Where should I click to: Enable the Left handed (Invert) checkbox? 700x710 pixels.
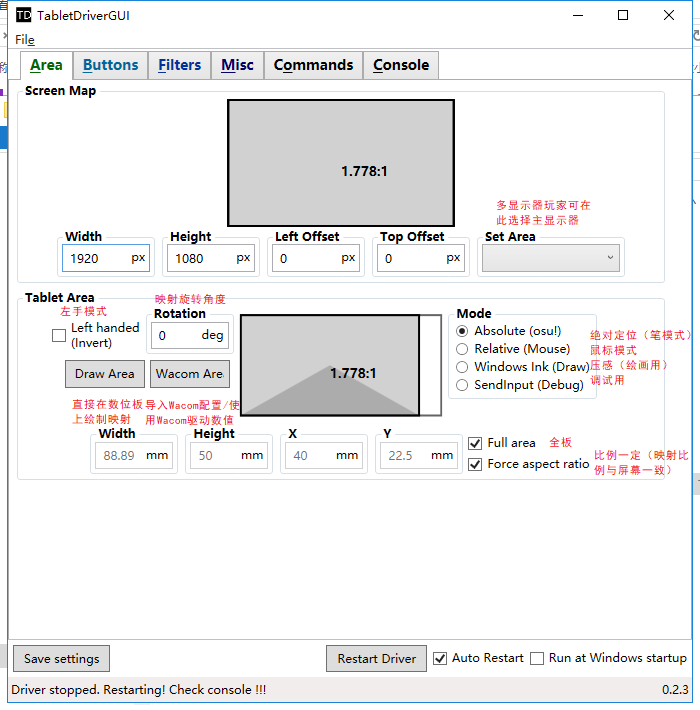pyautogui.click(x=59, y=336)
